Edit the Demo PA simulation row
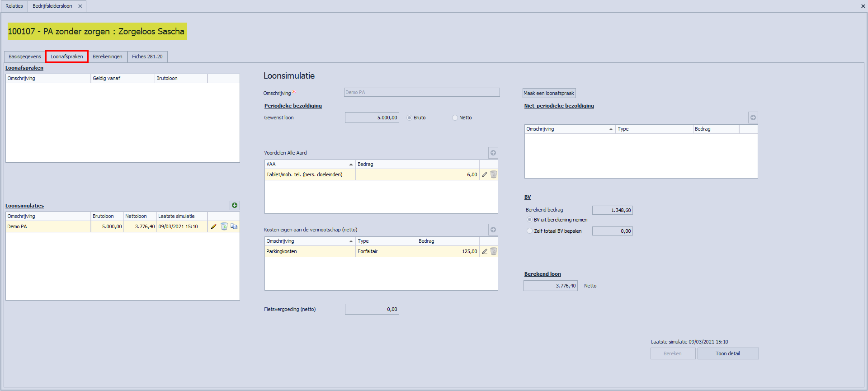The width and height of the screenshot is (868, 391). point(214,226)
